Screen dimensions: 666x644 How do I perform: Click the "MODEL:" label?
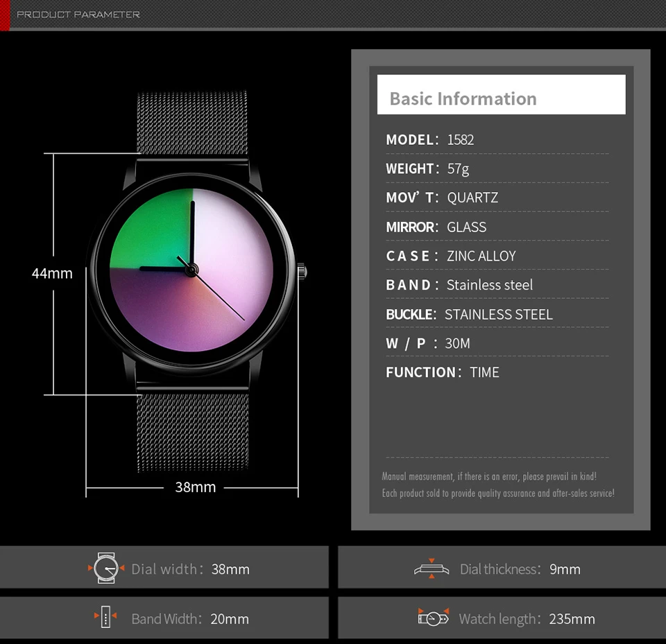pyautogui.click(x=412, y=139)
